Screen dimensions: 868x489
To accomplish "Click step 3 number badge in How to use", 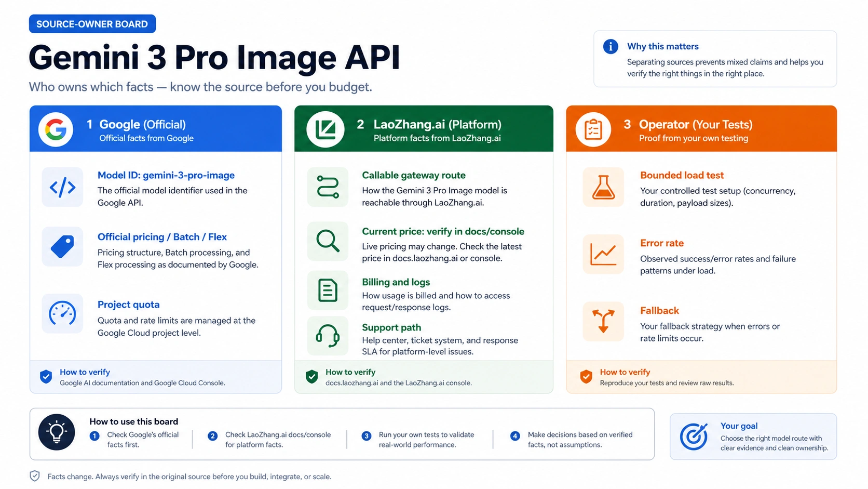I will click(367, 436).
